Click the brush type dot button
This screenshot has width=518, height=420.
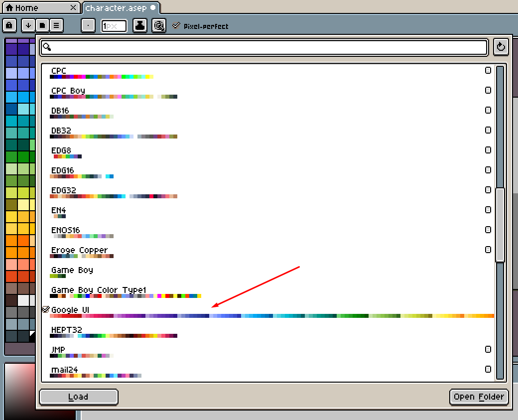pos(88,25)
